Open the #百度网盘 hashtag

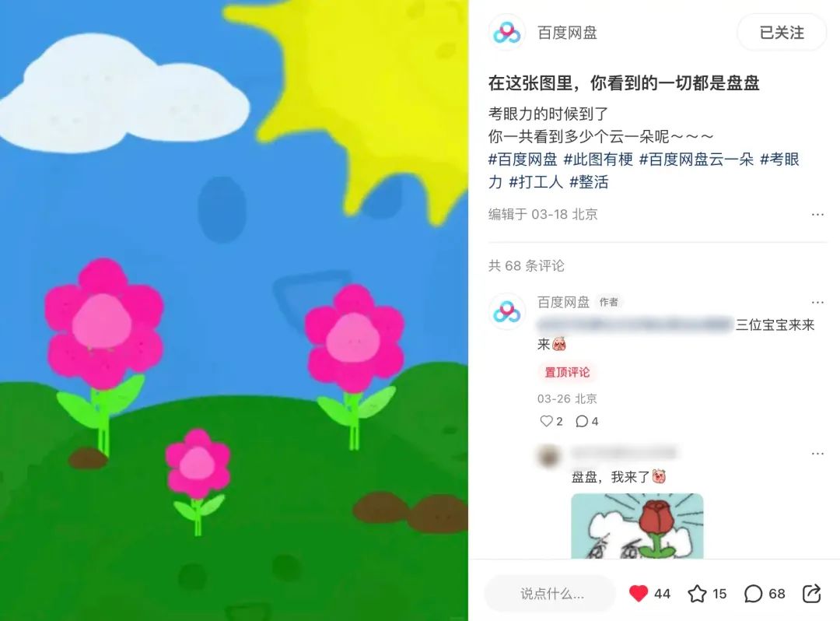pyautogui.click(x=523, y=159)
